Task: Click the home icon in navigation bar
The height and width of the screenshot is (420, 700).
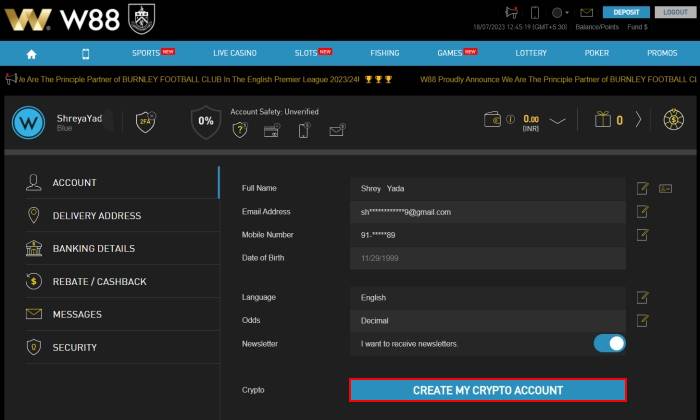Action: (31, 53)
